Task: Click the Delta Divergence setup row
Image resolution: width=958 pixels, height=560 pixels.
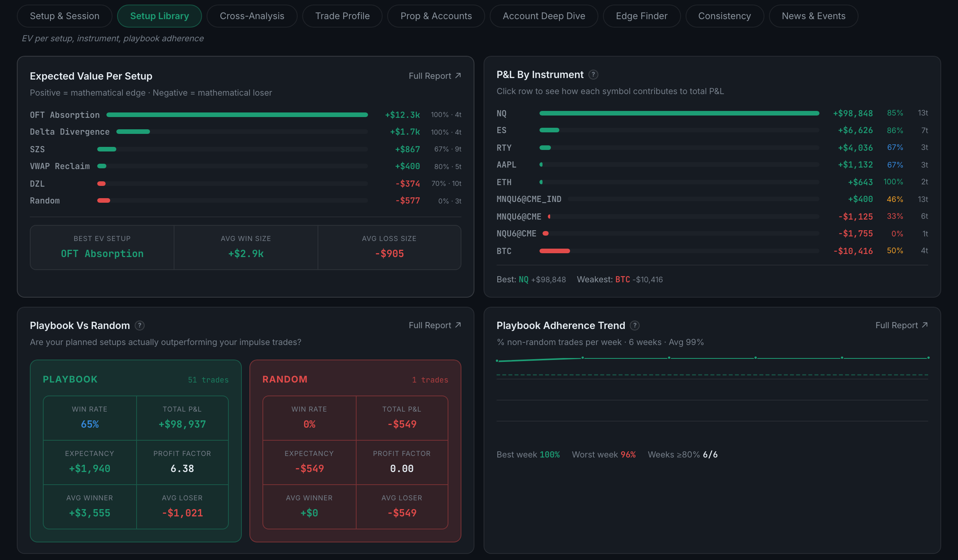Action: [246, 132]
